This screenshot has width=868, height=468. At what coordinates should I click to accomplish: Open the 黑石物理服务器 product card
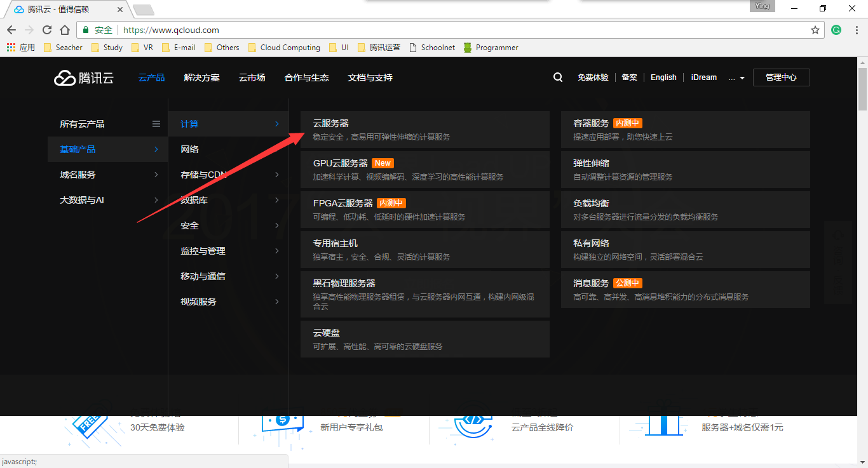[425, 294]
